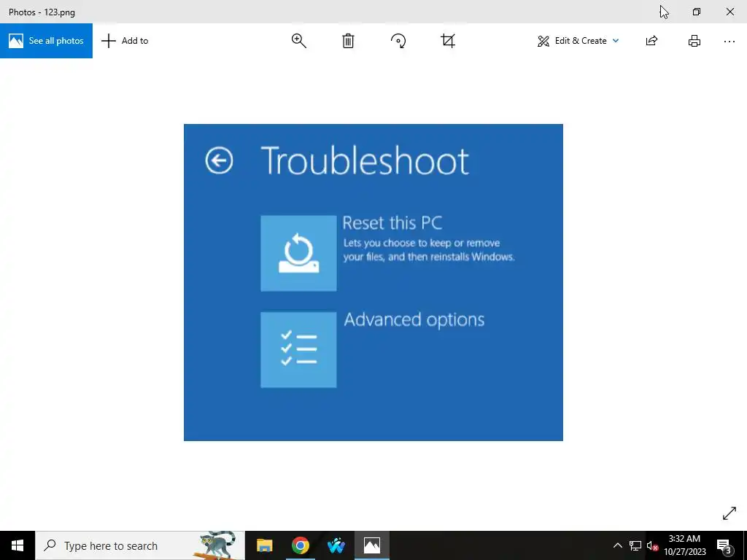Click the displayed Troubleshoot image
The image size is (747, 560).
point(373,282)
